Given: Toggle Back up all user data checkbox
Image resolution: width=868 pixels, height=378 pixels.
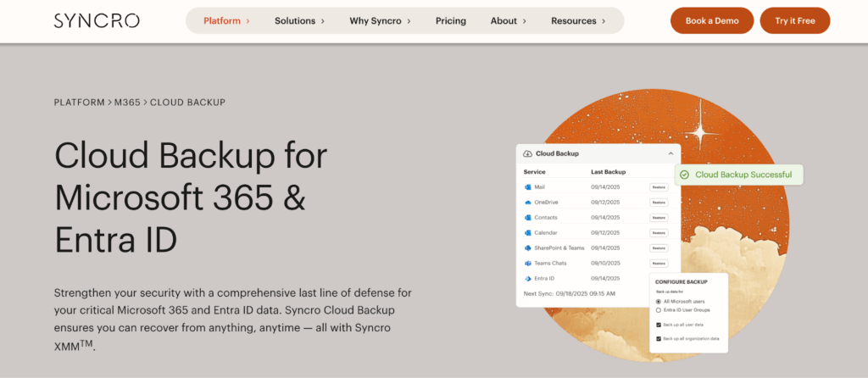Looking at the screenshot, I should (659, 325).
